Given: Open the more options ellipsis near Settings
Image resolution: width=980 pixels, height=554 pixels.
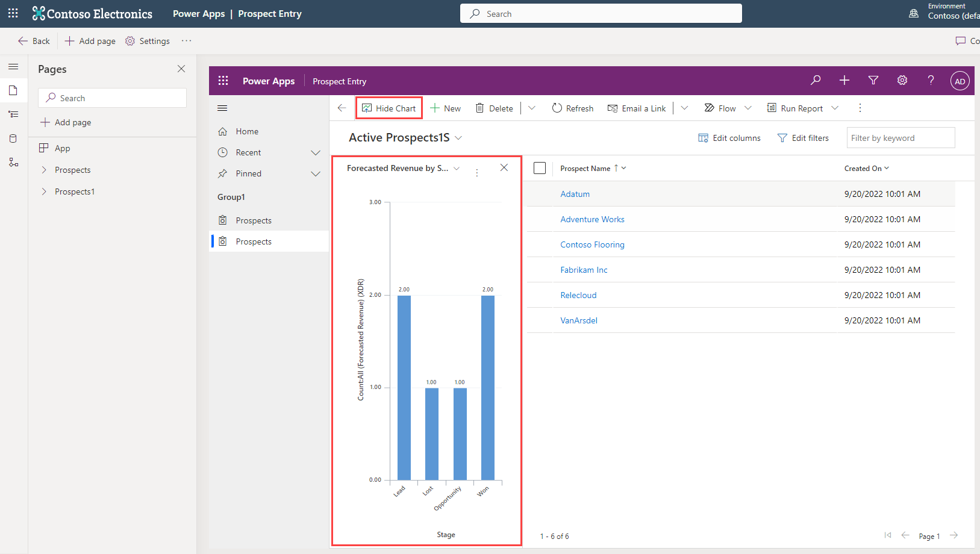Looking at the screenshot, I should (x=187, y=41).
